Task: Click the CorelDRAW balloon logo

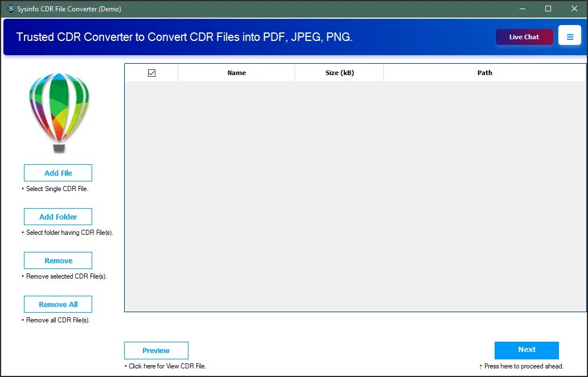Action: tap(59, 111)
